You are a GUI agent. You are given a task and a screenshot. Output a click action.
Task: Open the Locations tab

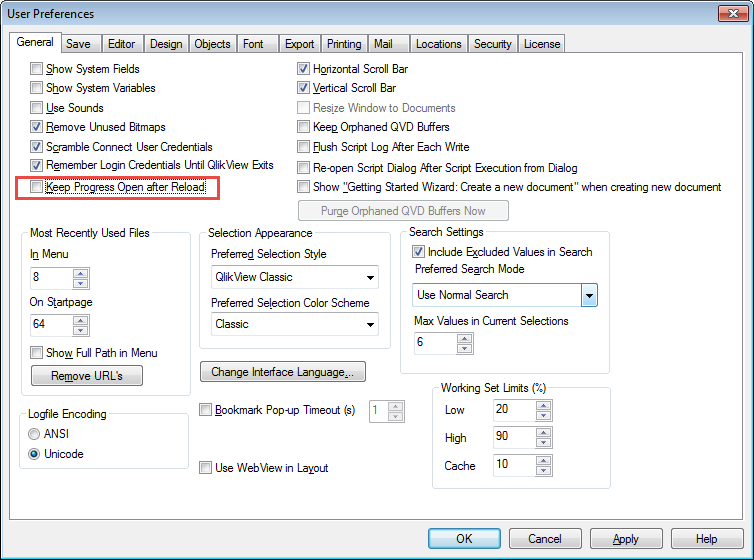tap(439, 44)
